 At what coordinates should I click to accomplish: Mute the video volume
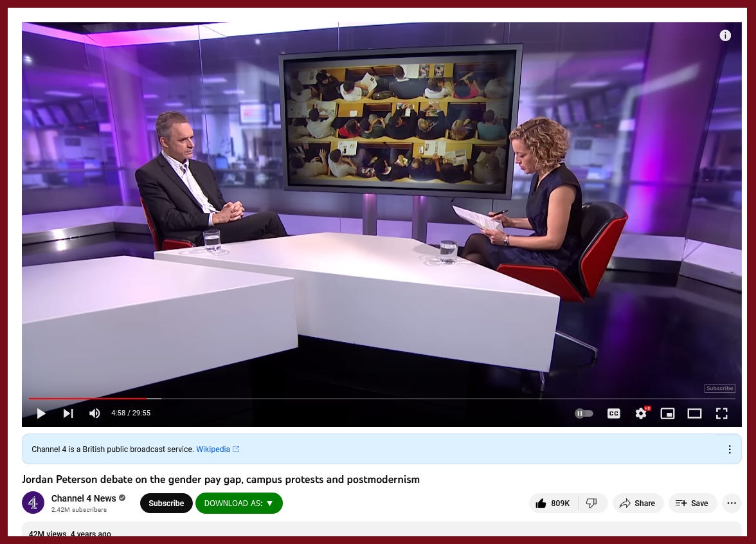pyautogui.click(x=94, y=413)
